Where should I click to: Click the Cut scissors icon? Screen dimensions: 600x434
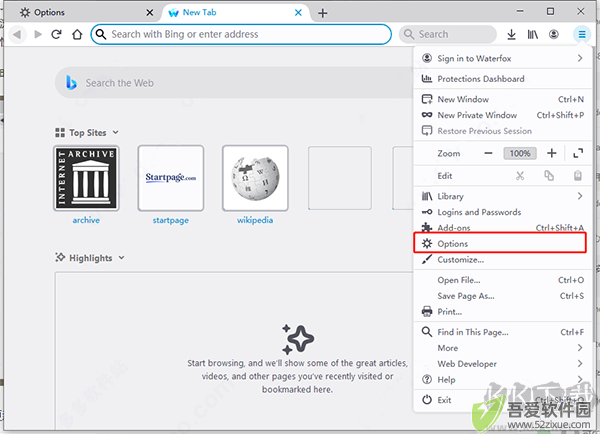point(520,176)
